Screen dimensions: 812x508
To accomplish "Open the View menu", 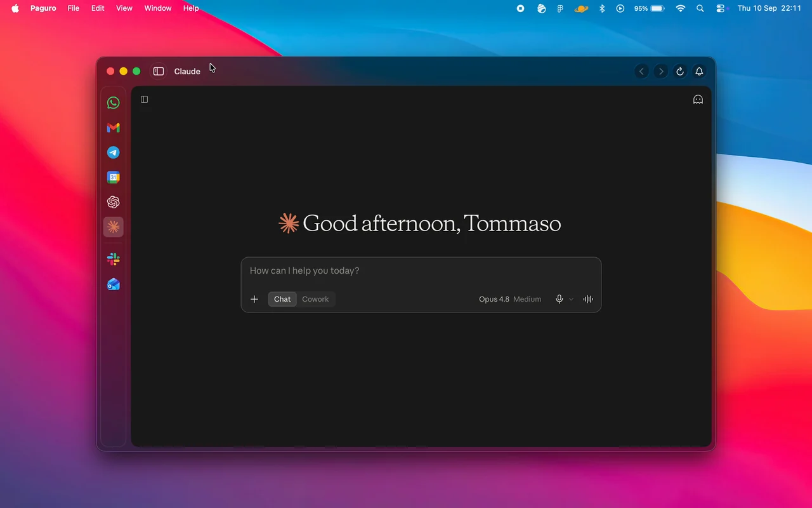I will pos(124,8).
